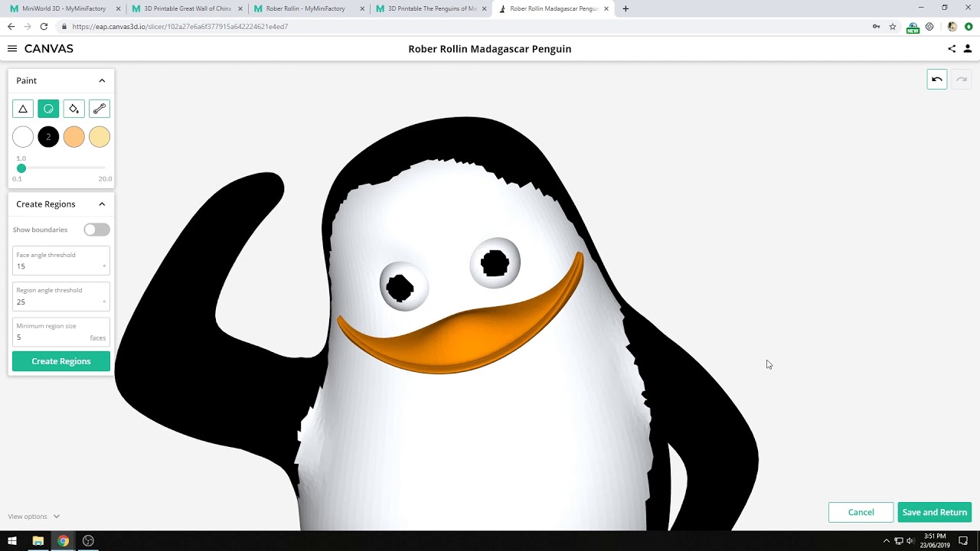Select the white color swatch
This screenshot has height=551, width=980.
[23, 137]
